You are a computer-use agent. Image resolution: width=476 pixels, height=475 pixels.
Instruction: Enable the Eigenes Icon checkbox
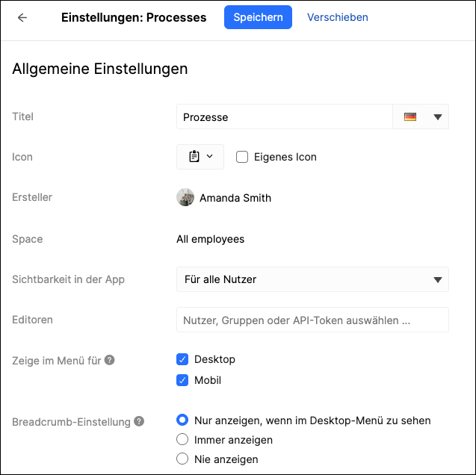[242, 157]
